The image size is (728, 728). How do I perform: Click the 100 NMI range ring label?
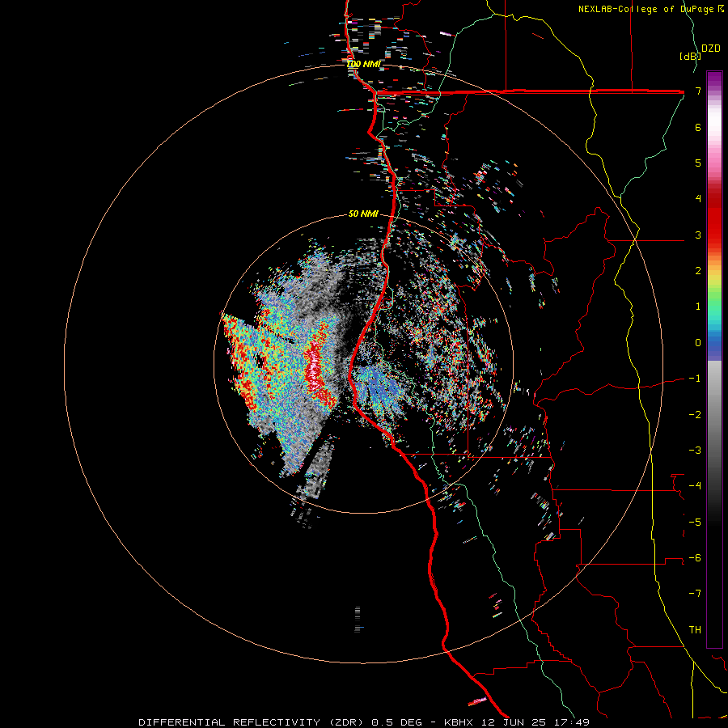pos(363,64)
